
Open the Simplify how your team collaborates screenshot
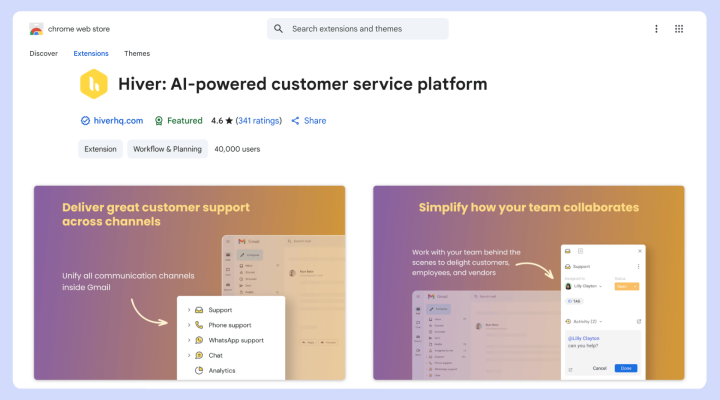529,283
